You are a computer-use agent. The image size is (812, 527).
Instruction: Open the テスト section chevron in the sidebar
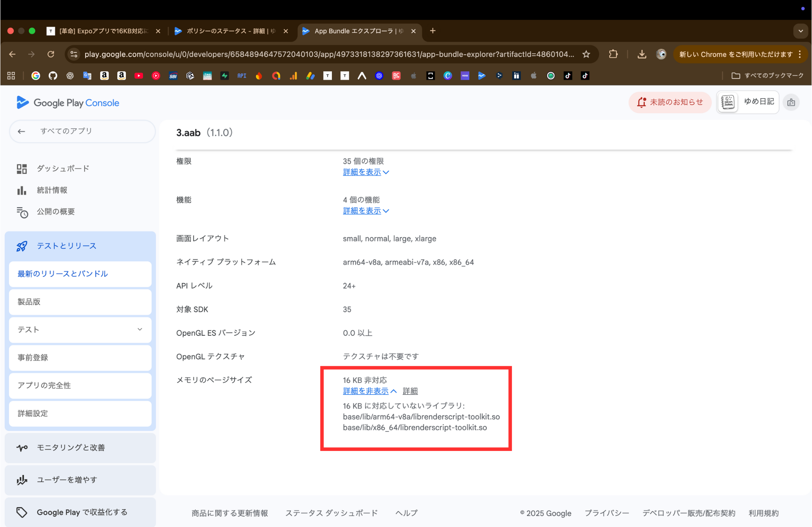[x=140, y=329]
